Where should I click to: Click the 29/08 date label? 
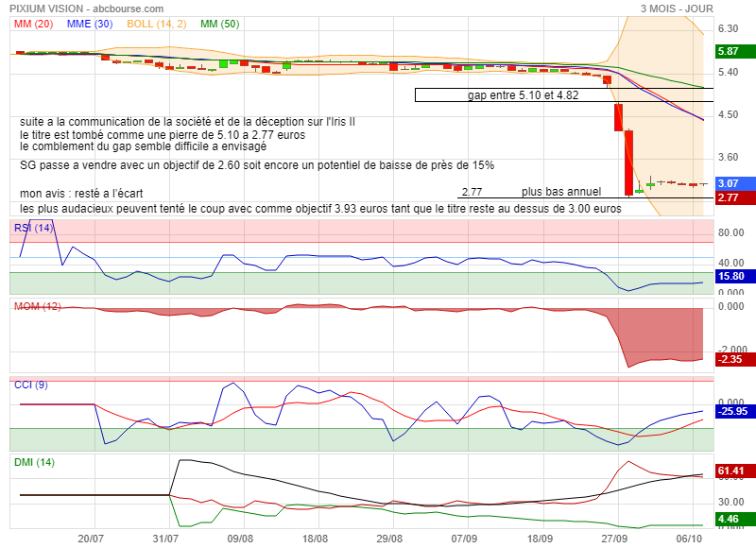389,539
